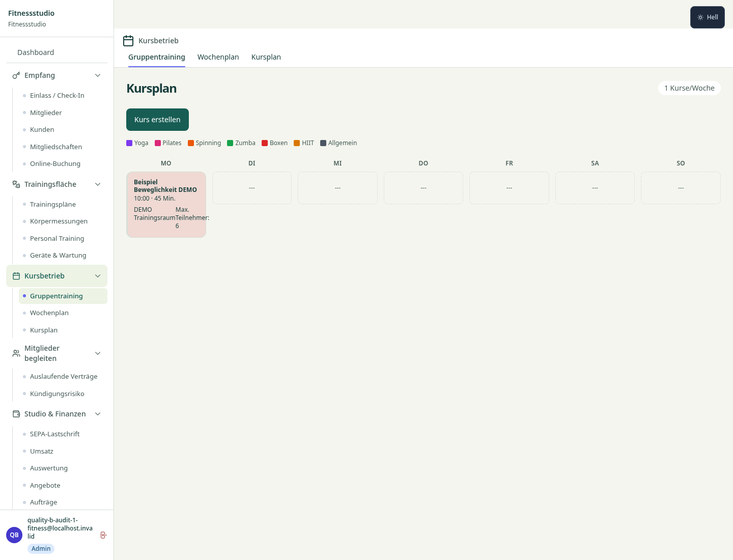Select the Gruppentraining tab
This screenshot has height=560, width=733.
click(157, 57)
